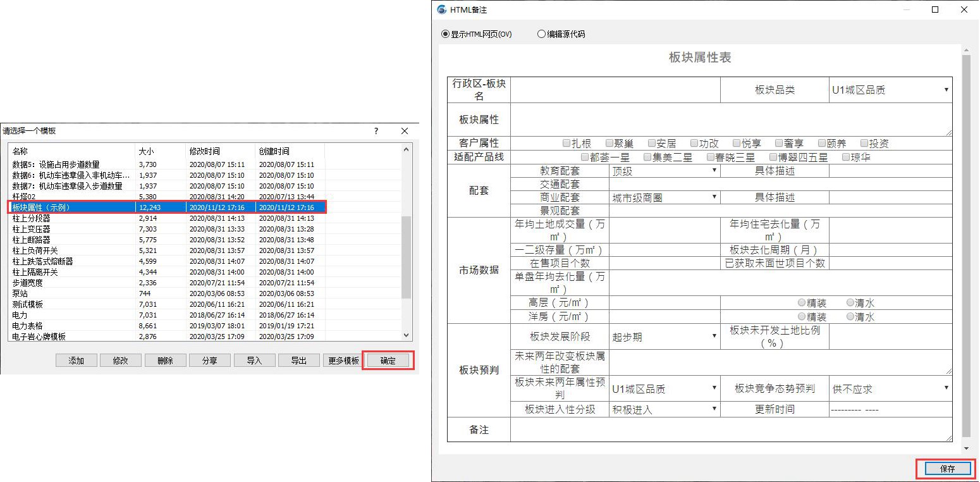Image resolution: width=980 pixels, height=482 pixels.
Task: Click the 删除 button
Action: [165, 361]
